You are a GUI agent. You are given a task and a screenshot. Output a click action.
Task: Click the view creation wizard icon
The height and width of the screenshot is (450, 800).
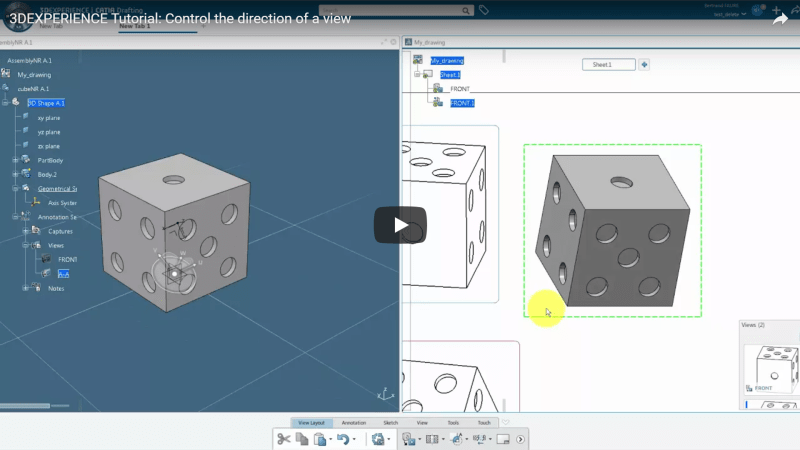pos(408,439)
